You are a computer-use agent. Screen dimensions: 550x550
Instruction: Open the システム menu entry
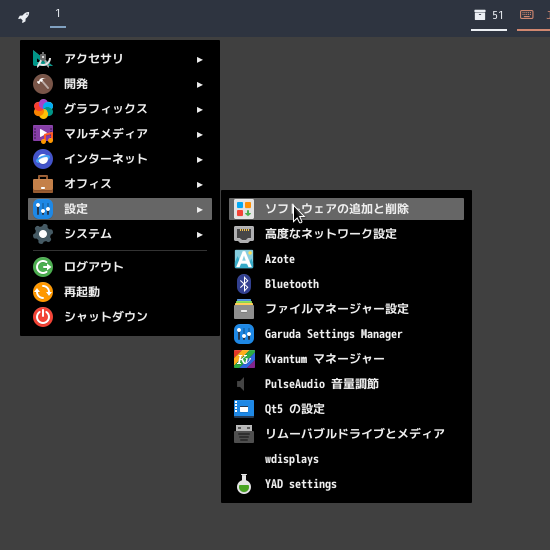click(120, 234)
